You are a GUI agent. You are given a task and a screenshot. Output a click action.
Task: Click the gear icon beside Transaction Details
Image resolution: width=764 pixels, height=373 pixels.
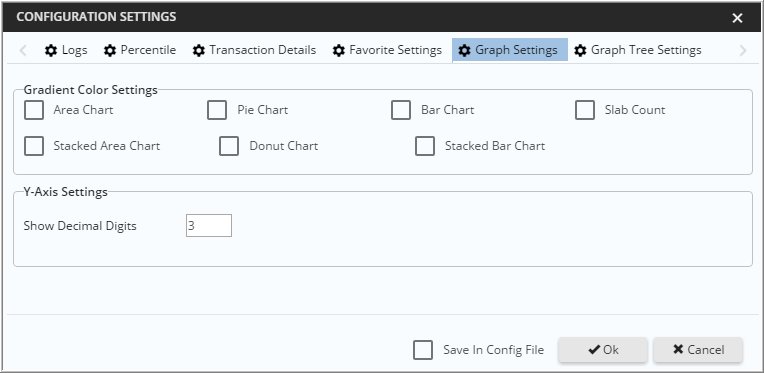[199, 50]
